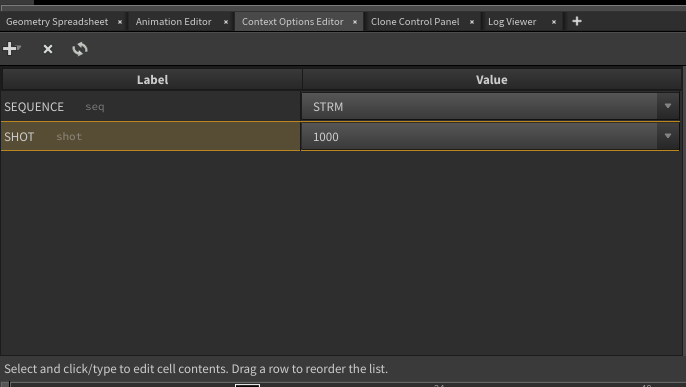Add a new pane tab with plus
Image resolution: width=686 pixels, height=387 pixels.
pos(577,21)
